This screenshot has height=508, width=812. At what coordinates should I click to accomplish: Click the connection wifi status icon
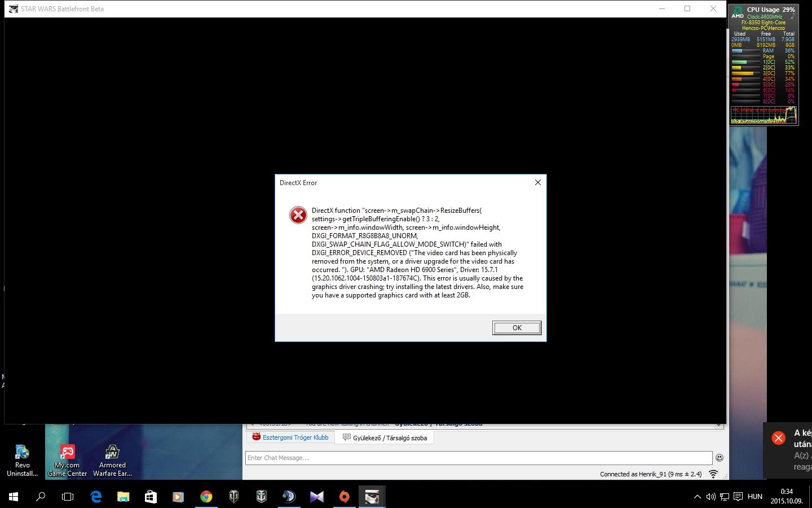point(713,474)
